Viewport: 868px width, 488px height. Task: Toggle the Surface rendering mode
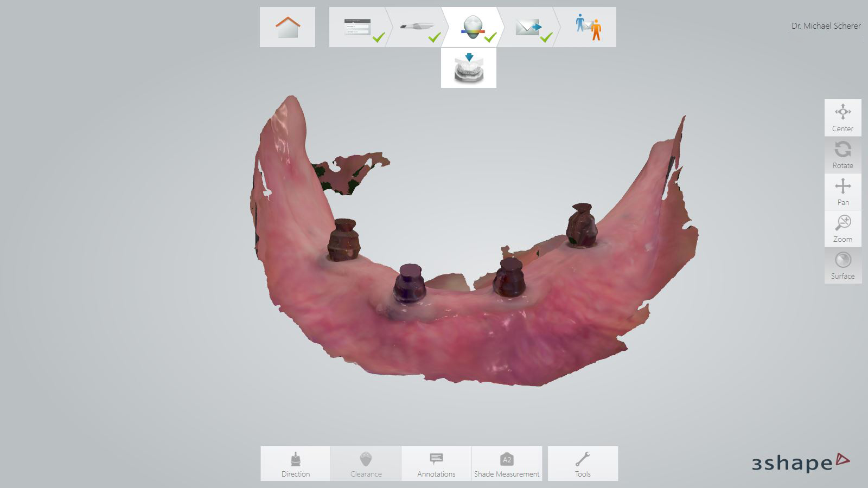843,265
